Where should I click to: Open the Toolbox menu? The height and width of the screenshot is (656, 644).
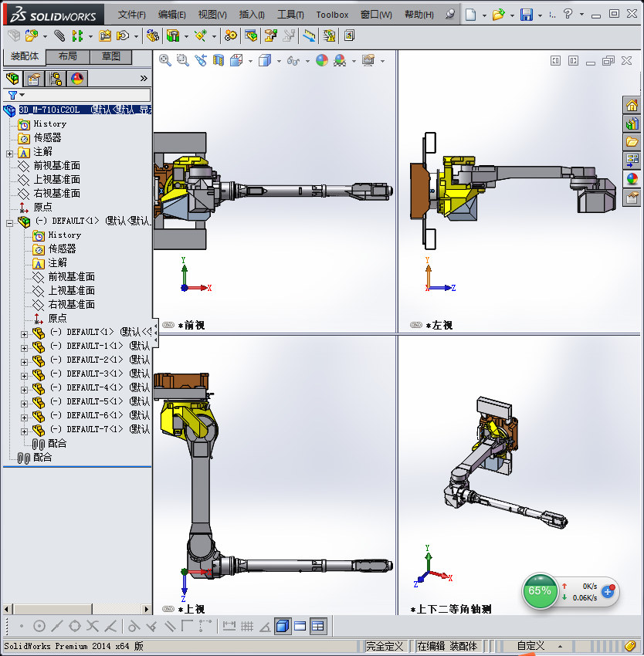pos(332,15)
